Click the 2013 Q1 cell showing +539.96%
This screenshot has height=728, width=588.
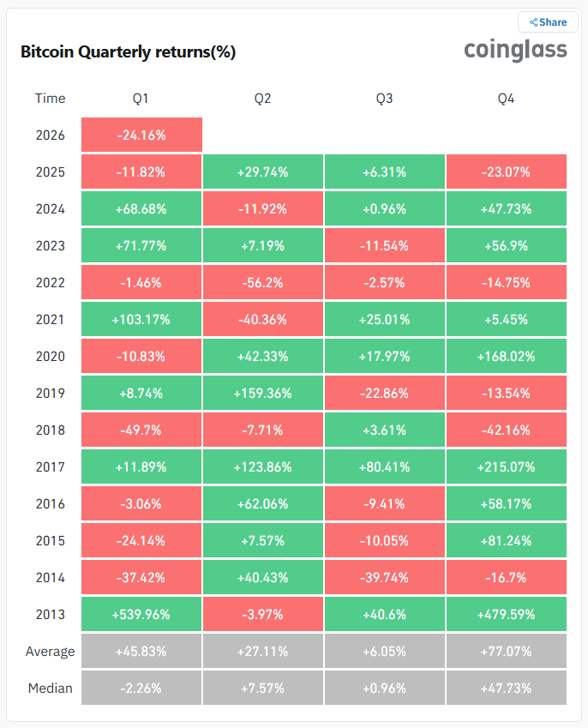[141, 615]
